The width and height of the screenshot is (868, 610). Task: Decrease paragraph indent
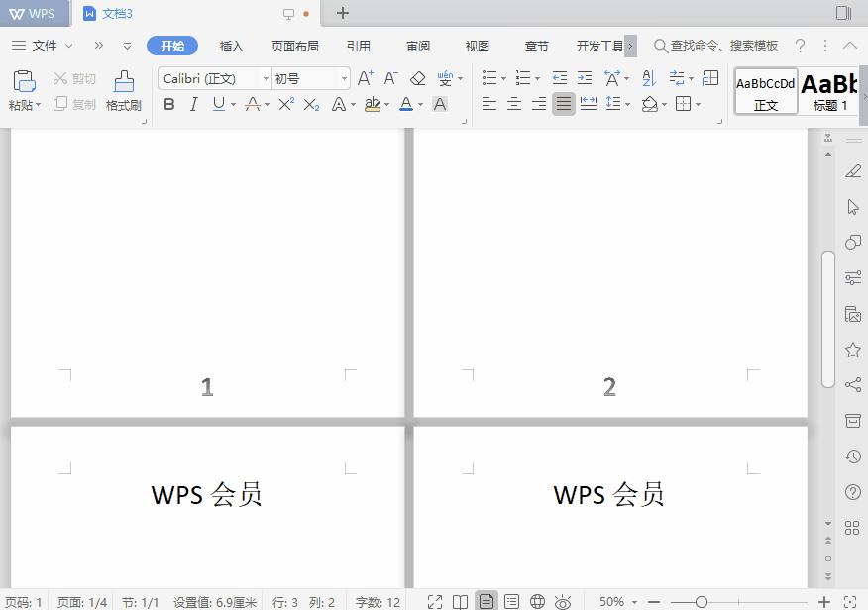pos(560,78)
